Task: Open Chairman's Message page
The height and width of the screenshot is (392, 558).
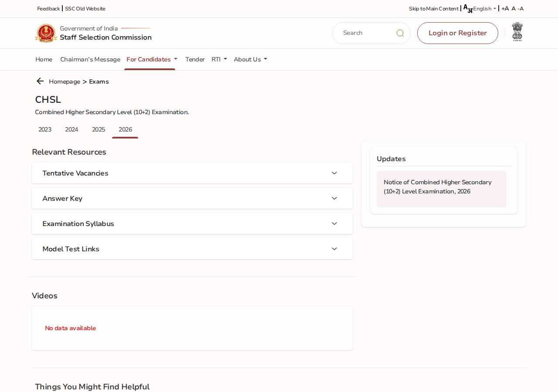Action: [90, 59]
